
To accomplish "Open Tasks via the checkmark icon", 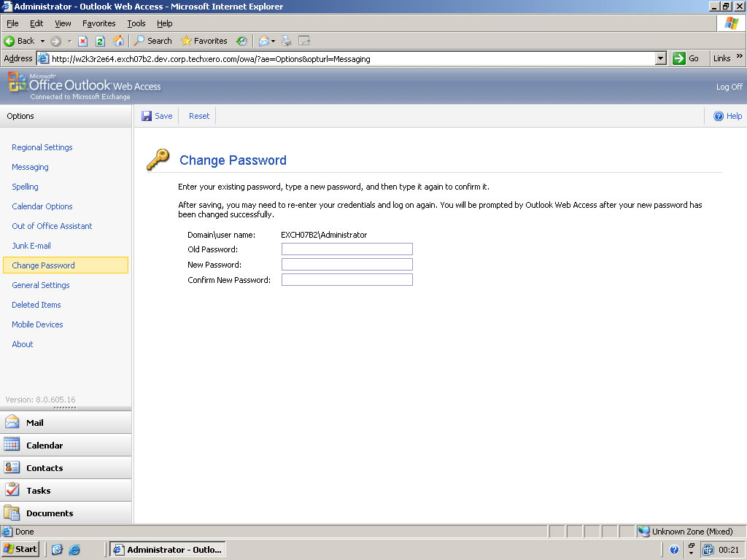I will click(12, 490).
